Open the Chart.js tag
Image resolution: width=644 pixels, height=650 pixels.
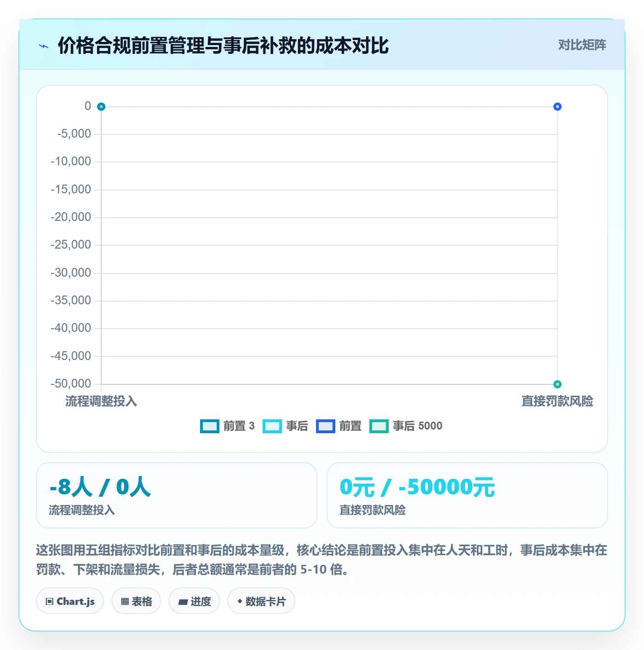[x=70, y=601]
